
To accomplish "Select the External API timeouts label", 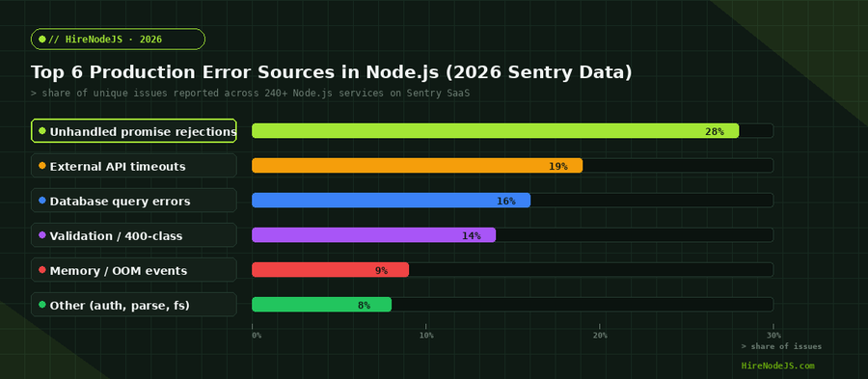I will [134, 166].
